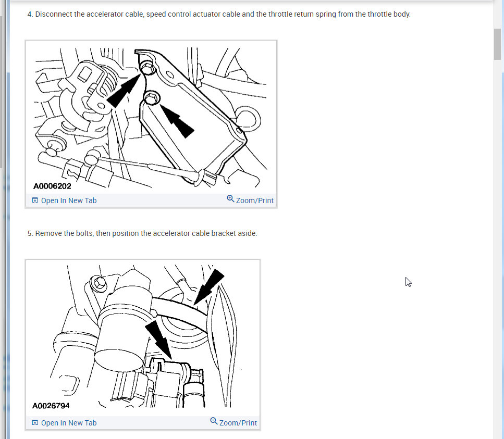Open diagram A0006202 in new tab
This screenshot has height=439, width=504.
tap(64, 200)
